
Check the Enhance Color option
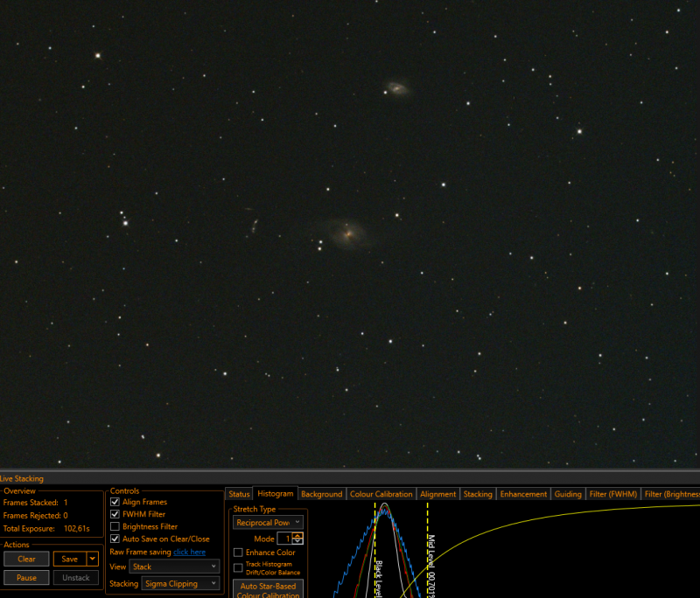(x=238, y=553)
